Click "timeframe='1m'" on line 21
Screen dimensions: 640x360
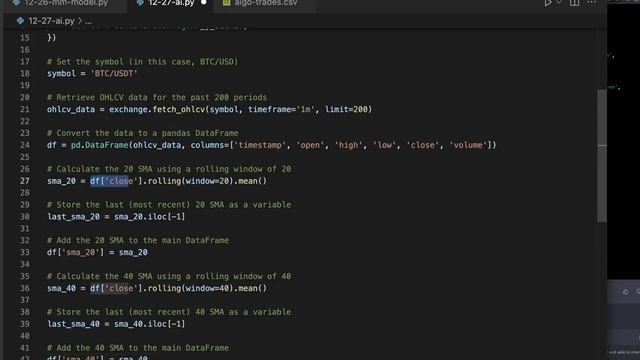tap(282, 109)
